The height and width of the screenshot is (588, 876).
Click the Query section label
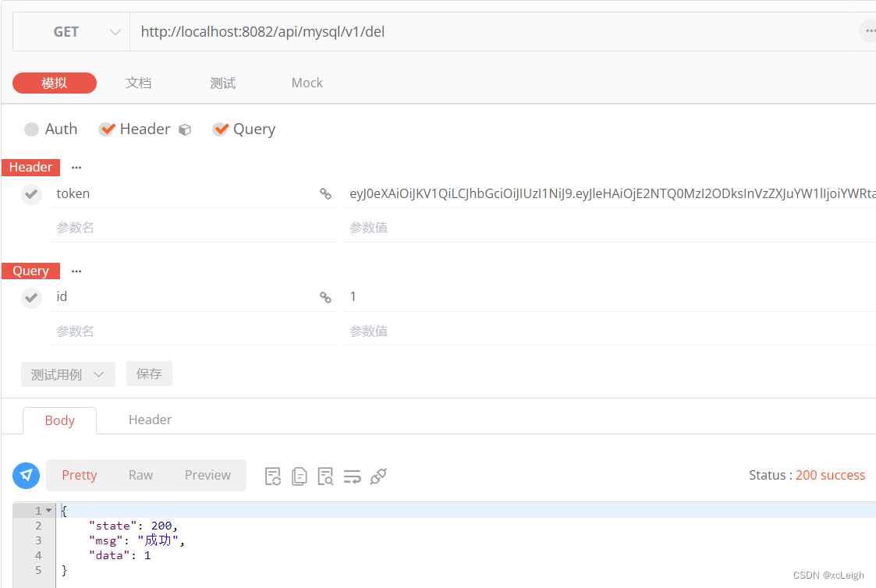click(x=30, y=271)
